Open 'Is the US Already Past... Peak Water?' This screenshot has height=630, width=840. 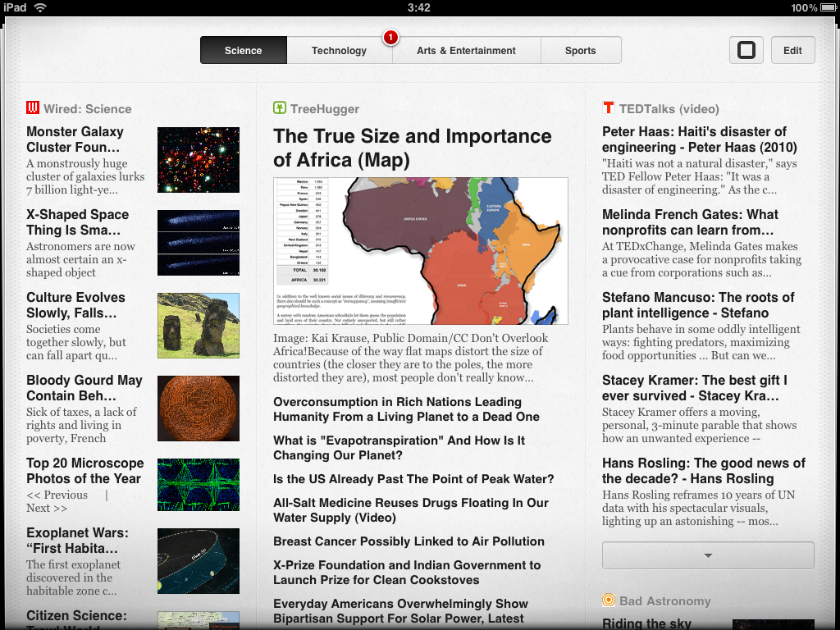[413, 479]
